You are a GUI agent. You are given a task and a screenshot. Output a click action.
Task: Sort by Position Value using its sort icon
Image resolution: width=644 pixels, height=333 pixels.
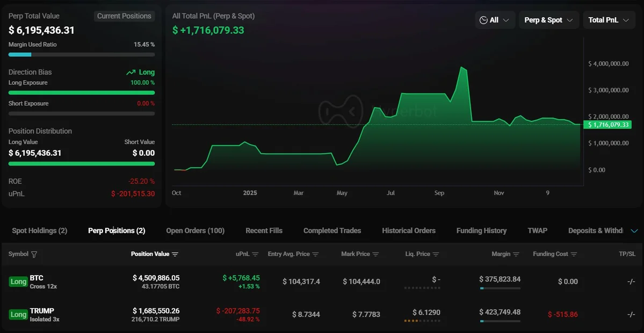(x=175, y=255)
